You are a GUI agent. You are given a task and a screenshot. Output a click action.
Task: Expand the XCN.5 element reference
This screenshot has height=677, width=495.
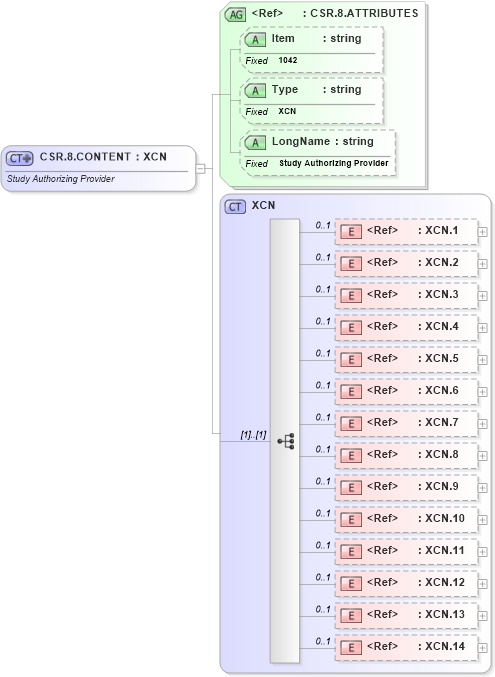(482, 360)
